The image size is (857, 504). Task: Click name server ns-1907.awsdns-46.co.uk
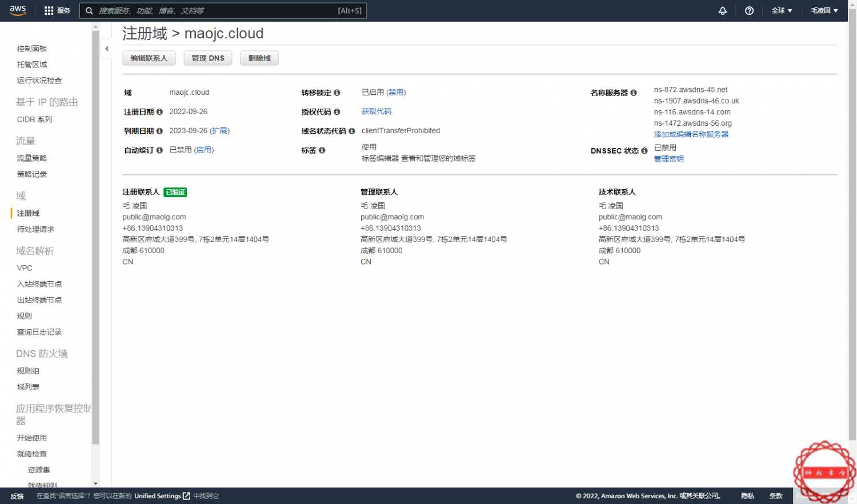coord(696,101)
